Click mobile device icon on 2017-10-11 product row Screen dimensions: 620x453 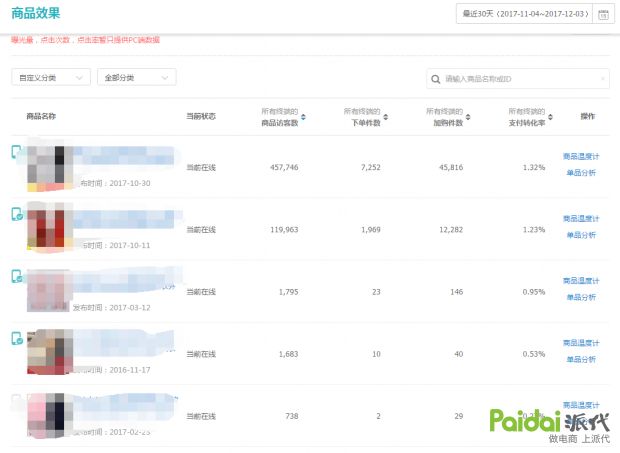click(x=17, y=214)
